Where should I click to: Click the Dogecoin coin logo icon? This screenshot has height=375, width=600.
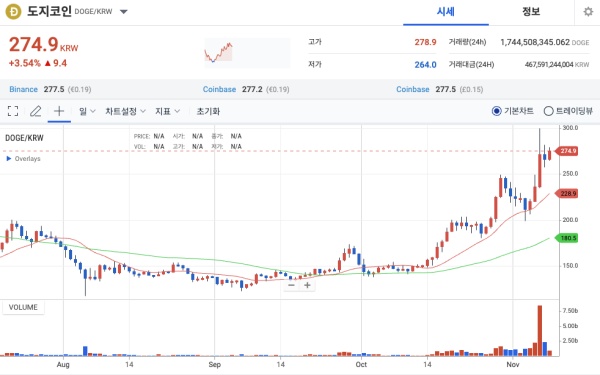pyautogui.click(x=13, y=11)
